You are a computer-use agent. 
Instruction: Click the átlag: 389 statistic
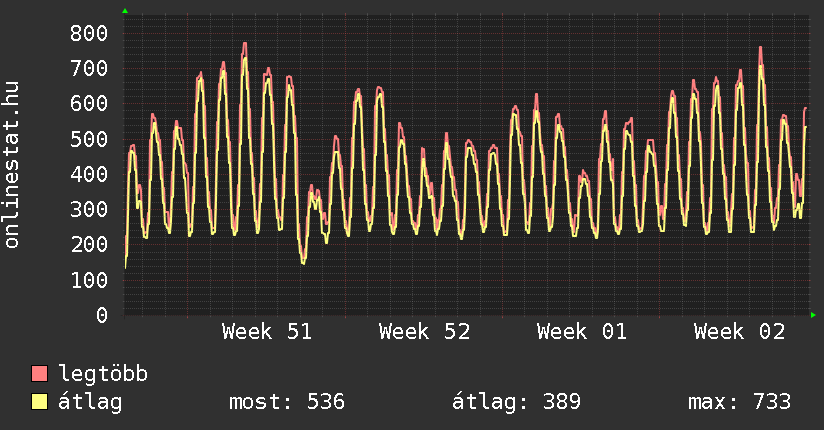(x=516, y=402)
